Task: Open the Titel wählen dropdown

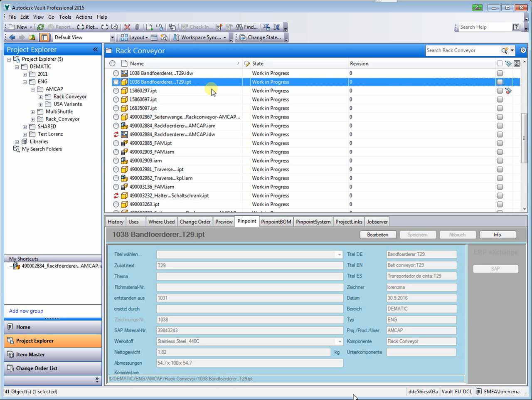Action: pos(339,254)
